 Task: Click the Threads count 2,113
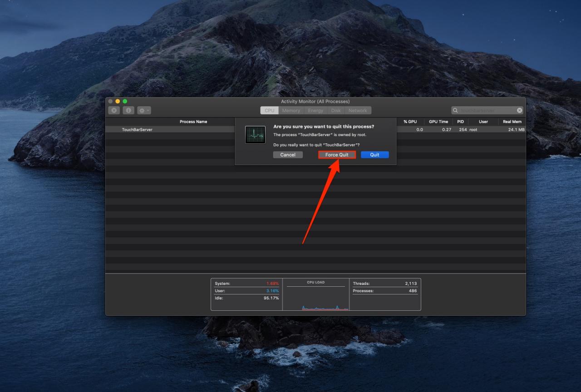[411, 284]
